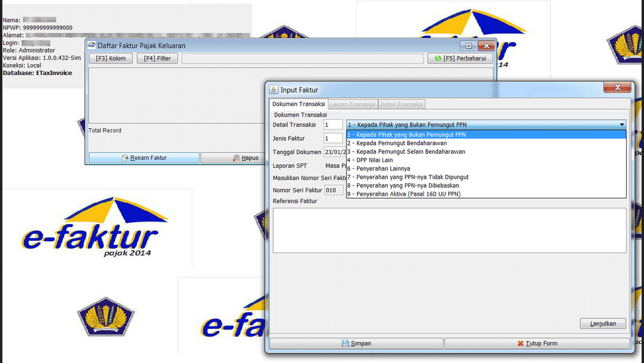Screen dimensions: 644x363
Task: Select 9 - Penyerahan Aktiva (Pasal 16D UU PPN)
Action: [x=486, y=194]
